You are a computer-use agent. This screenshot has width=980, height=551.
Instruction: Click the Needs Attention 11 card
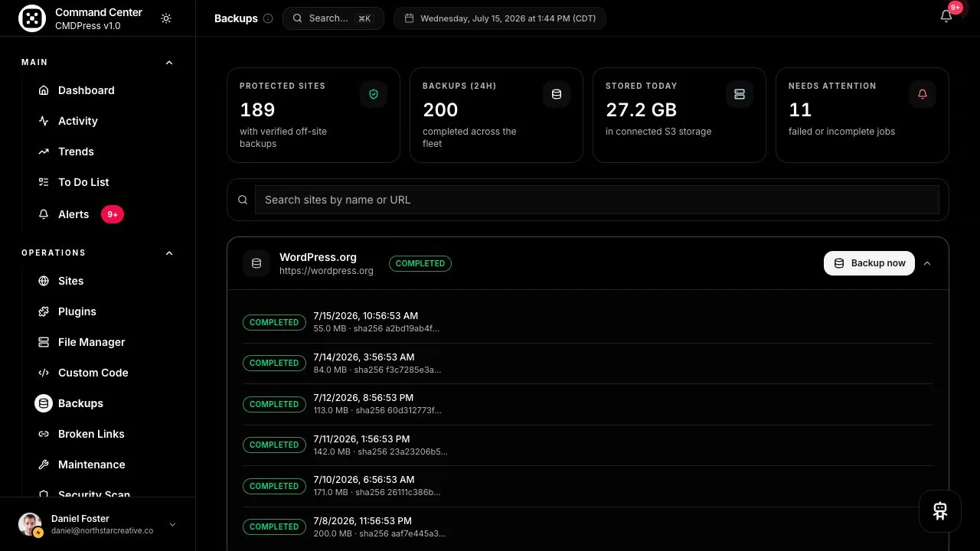pyautogui.click(x=862, y=115)
